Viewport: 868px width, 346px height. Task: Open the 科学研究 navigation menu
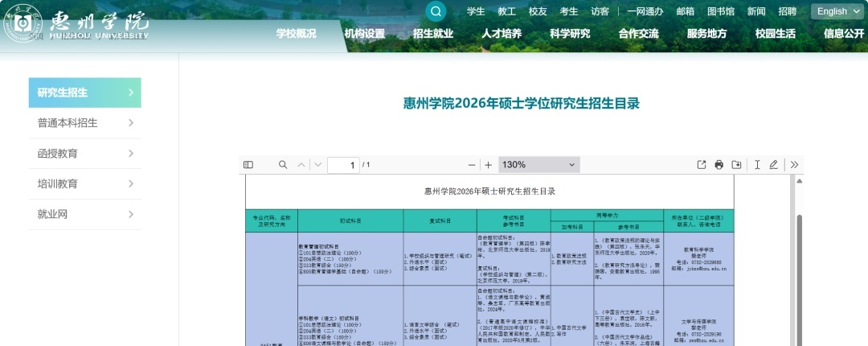point(570,34)
